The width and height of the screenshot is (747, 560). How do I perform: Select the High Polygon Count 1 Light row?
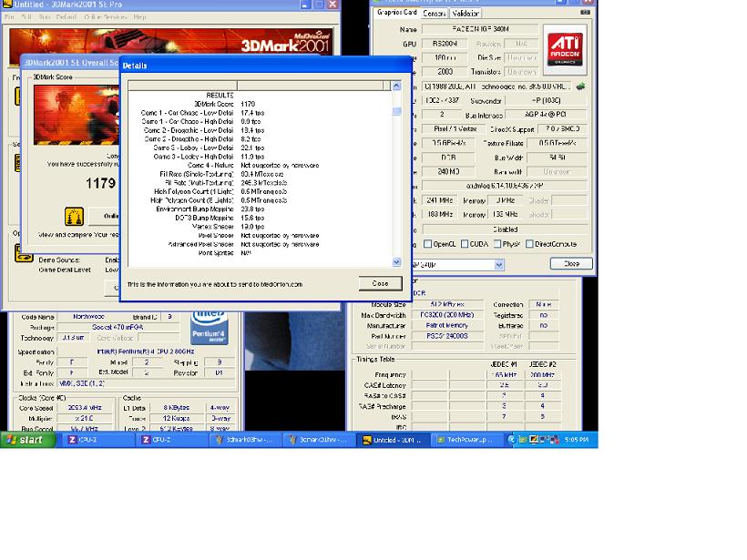point(260,191)
